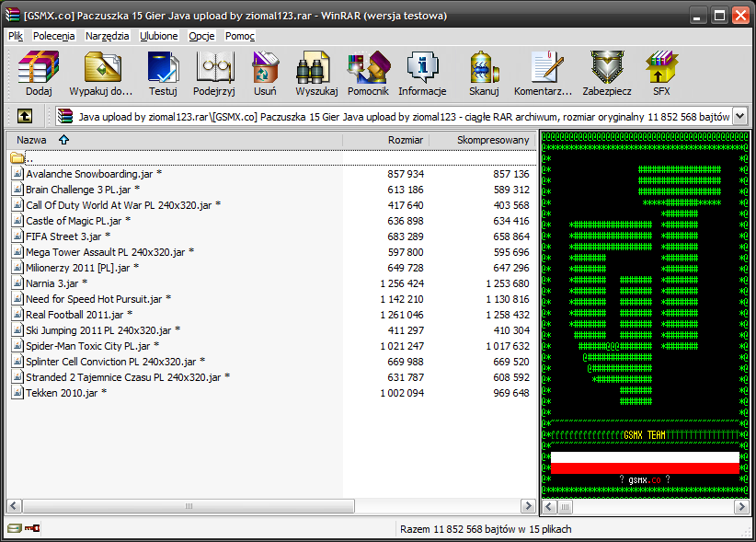Select Tekken 2010.jar in file list
The width and height of the screenshot is (756, 542).
tap(62, 393)
